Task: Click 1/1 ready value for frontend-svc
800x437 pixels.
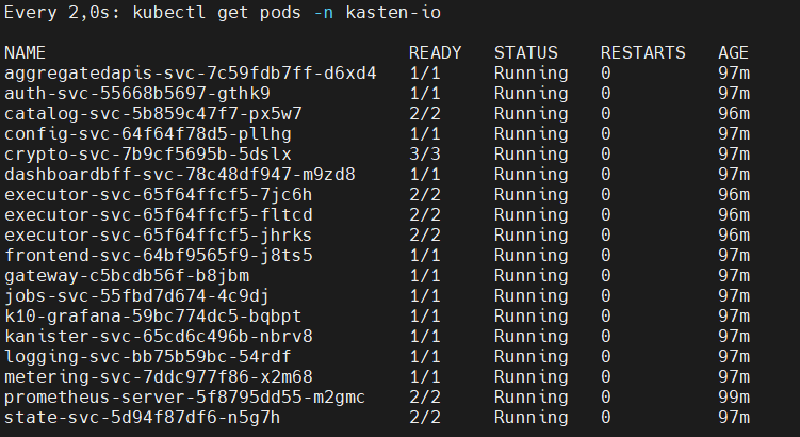Action: pyautogui.click(x=424, y=255)
